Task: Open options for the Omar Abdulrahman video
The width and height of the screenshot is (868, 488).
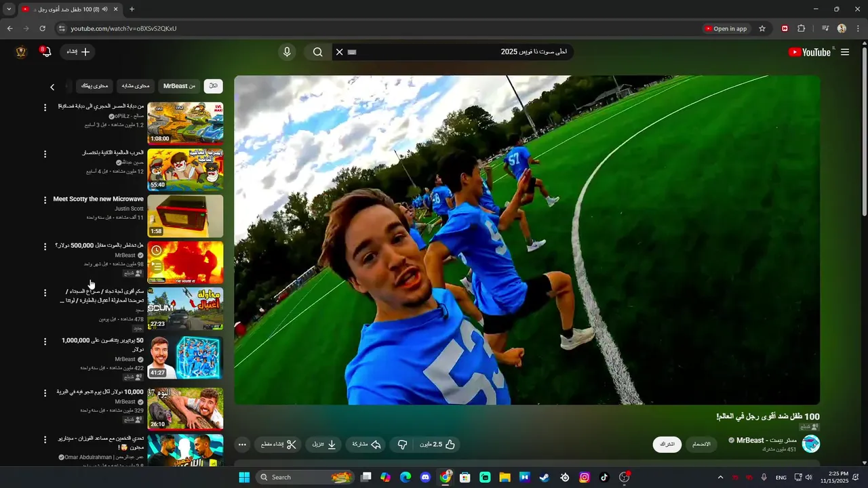Action: tap(45, 440)
